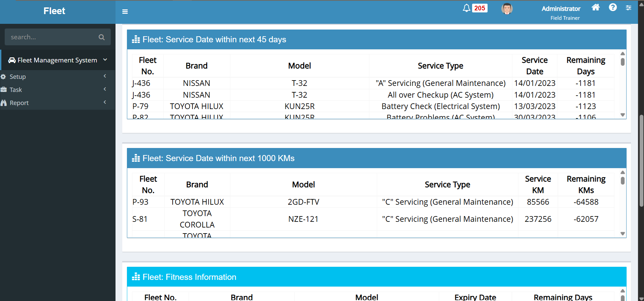This screenshot has height=301, width=644.
Task: Click the 205 notifications count badge
Action: [x=479, y=8]
